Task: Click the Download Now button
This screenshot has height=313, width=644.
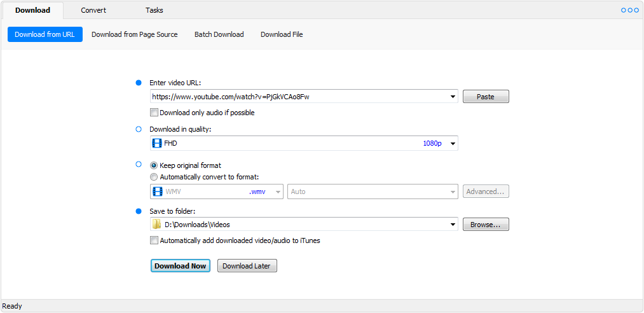Action: pyautogui.click(x=181, y=266)
